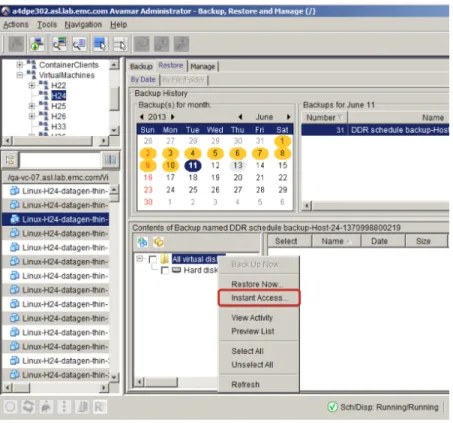Click the first greyed-out toolbar icon
This screenshot has height=423, width=453.
tap(16, 44)
